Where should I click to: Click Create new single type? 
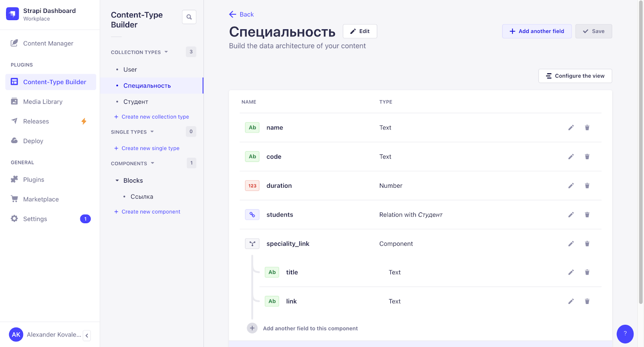tap(147, 148)
